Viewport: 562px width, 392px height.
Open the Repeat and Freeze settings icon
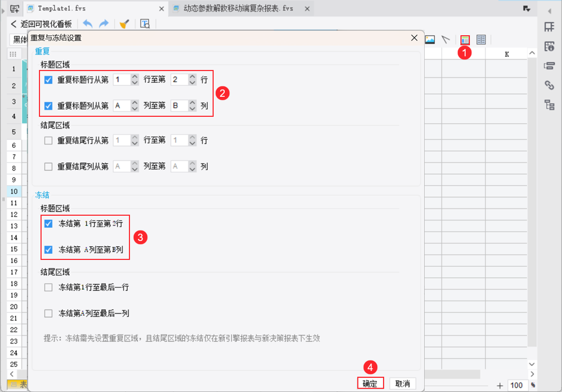[x=465, y=39]
